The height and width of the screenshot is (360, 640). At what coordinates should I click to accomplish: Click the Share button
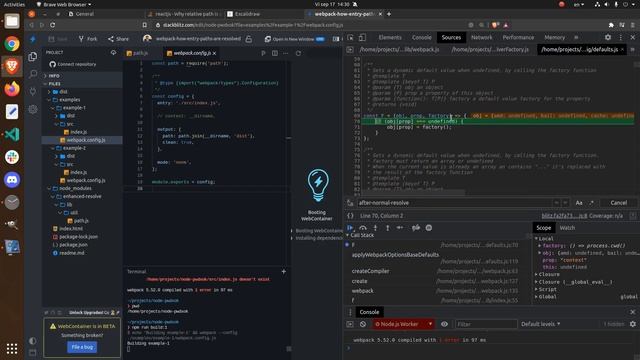(x=118, y=39)
